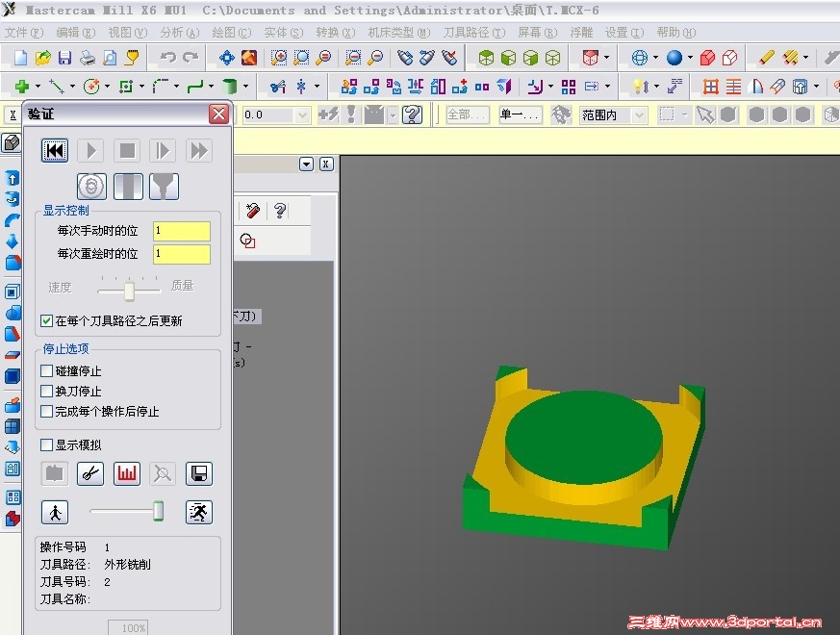The width and height of the screenshot is (840, 635).
Task: Open the red measurement chart icon
Action: [x=127, y=473]
